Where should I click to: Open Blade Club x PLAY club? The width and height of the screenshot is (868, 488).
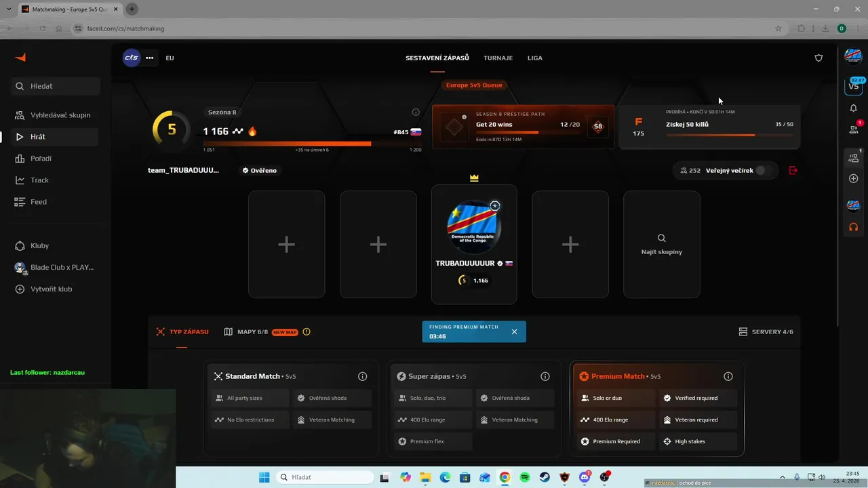pyautogui.click(x=56, y=267)
